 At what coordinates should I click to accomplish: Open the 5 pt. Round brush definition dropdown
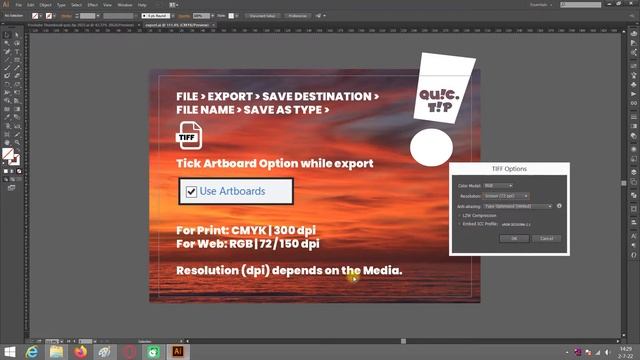pos(173,16)
